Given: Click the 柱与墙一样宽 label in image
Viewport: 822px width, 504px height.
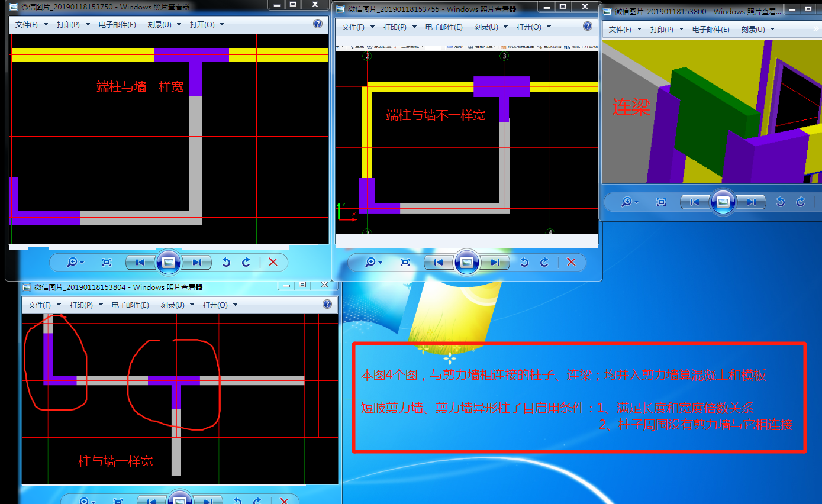Looking at the screenshot, I should point(116,461).
